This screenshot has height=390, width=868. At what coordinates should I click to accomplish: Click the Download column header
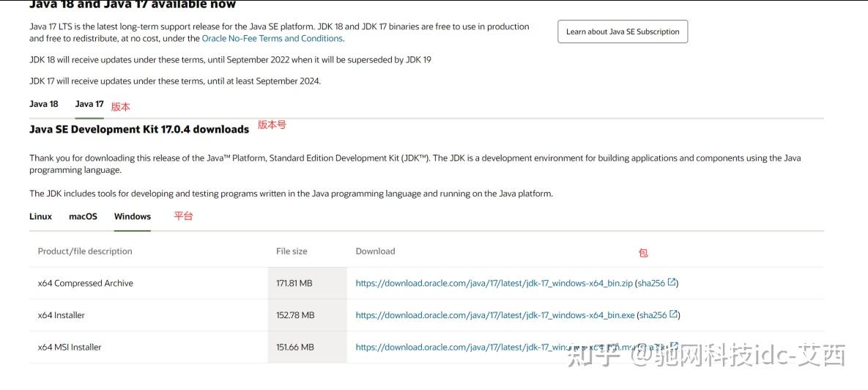[x=375, y=251]
